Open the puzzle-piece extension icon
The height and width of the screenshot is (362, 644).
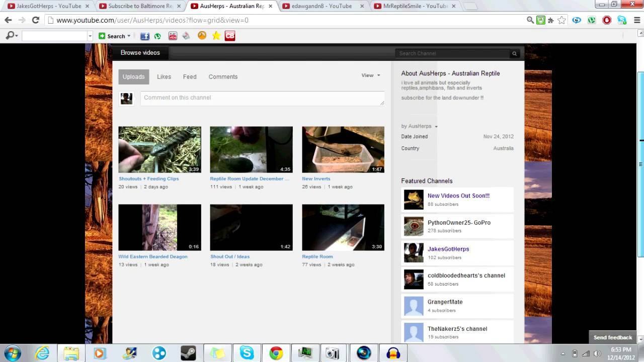551,20
